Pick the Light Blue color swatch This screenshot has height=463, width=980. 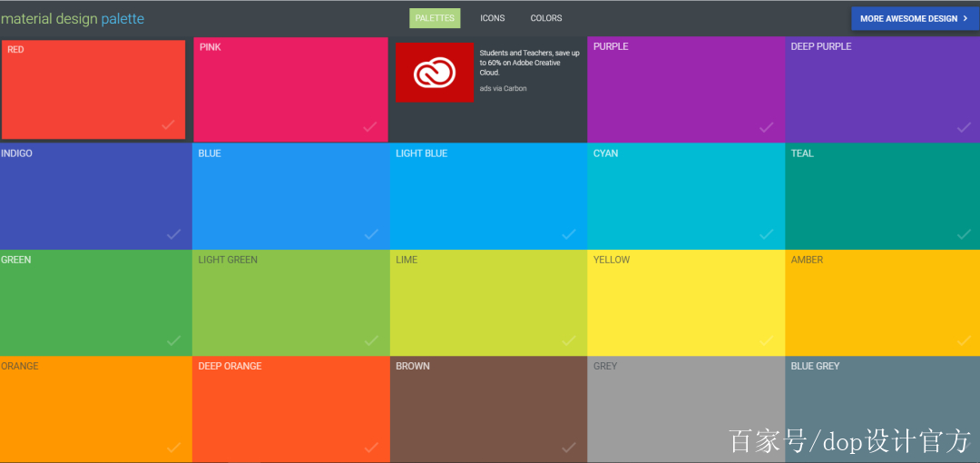point(489,196)
